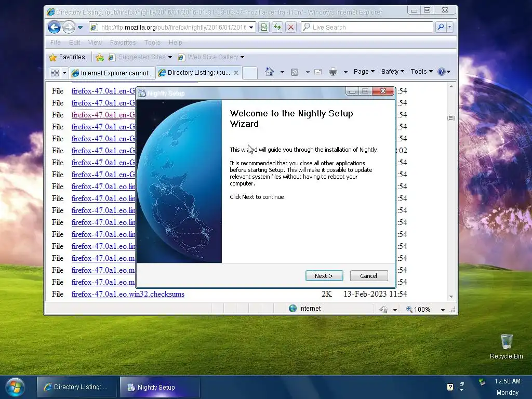Click the Help question mark icon
This screenshot has height=399, width=532.
pyautogui.click(x=442, y=72)
